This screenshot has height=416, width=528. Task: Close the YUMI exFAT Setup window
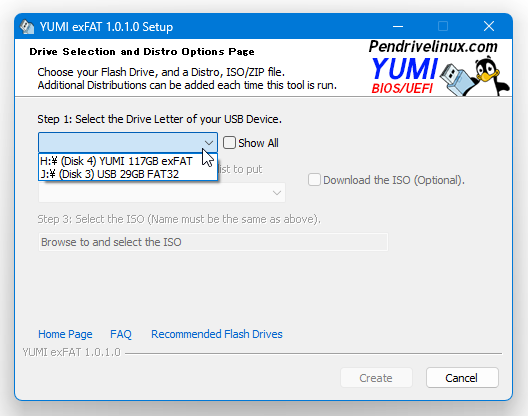pyautogui.click(x=489, y=26)
